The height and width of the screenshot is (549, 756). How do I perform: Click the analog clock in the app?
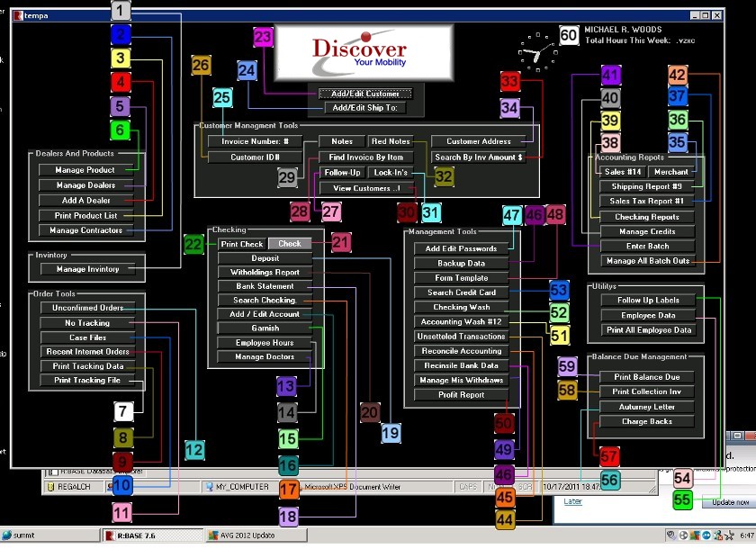pyautogui.click(x=537, y=52)
